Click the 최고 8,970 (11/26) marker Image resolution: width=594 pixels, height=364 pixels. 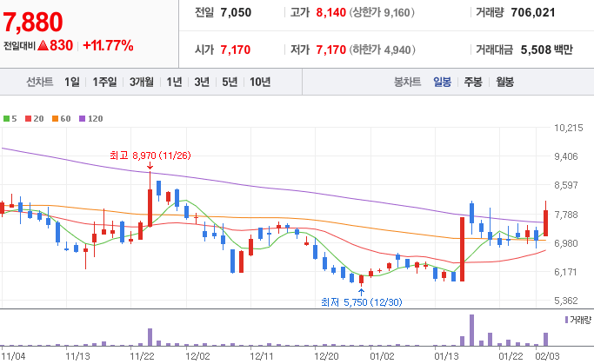tap(150, 156)
